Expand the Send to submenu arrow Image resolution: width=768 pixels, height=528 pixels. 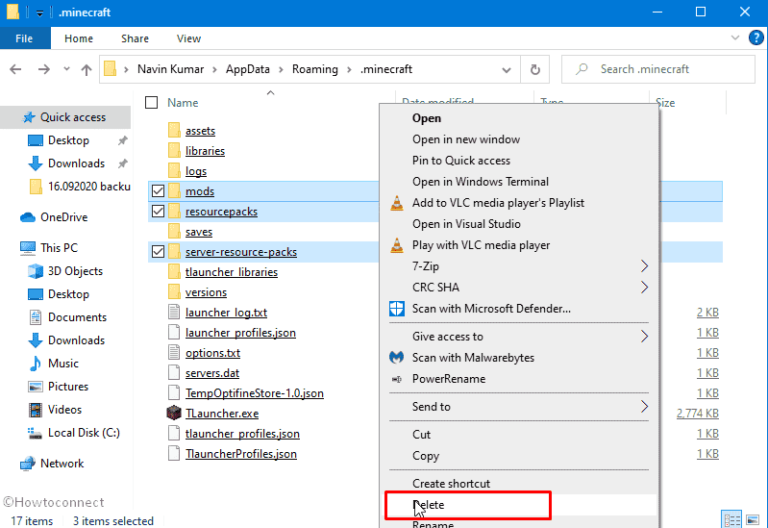[644, 406]
